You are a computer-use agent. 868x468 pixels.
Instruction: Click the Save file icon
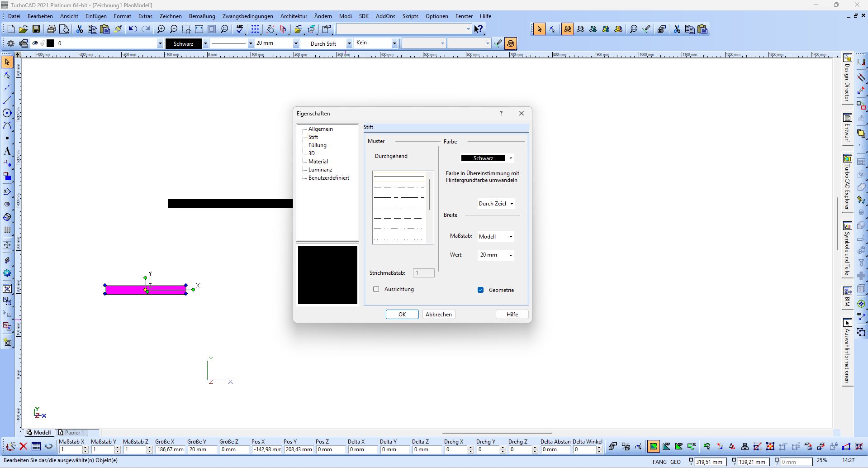(36, 29)
